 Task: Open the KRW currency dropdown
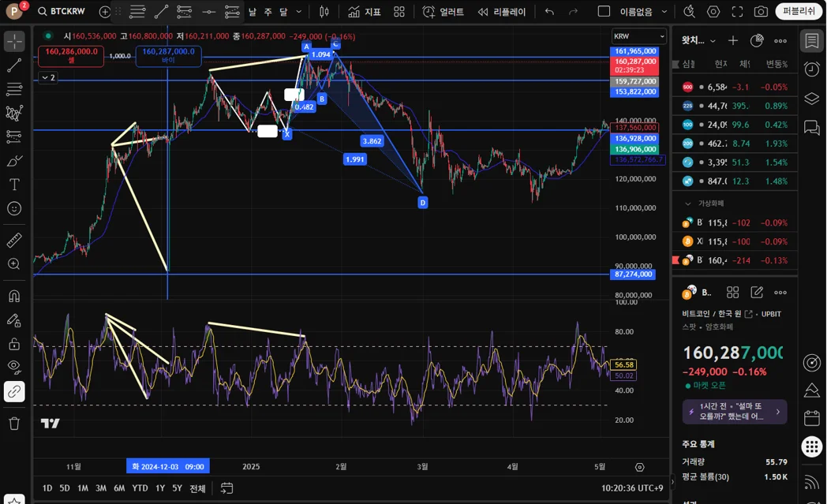(638, 35)
